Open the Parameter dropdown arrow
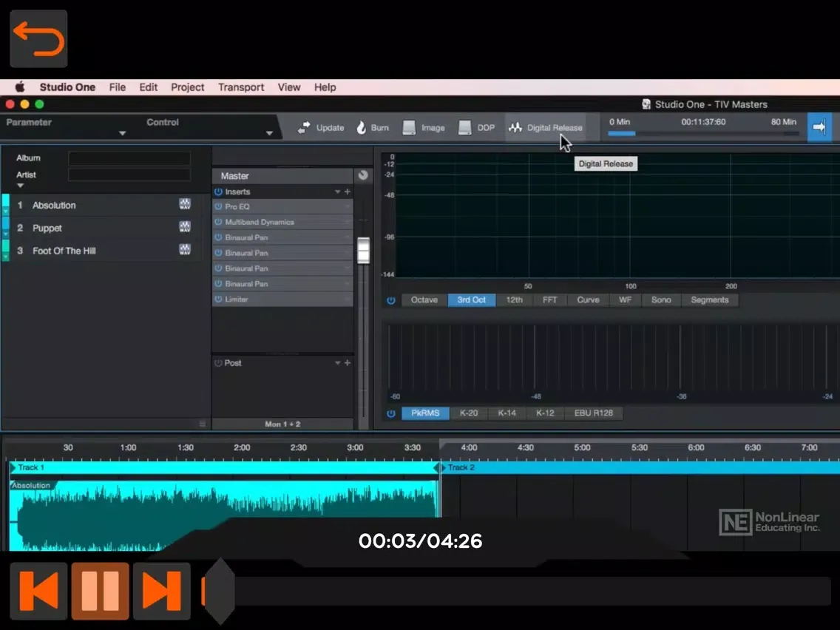This screenshot has width=840, height=630. 122,133
